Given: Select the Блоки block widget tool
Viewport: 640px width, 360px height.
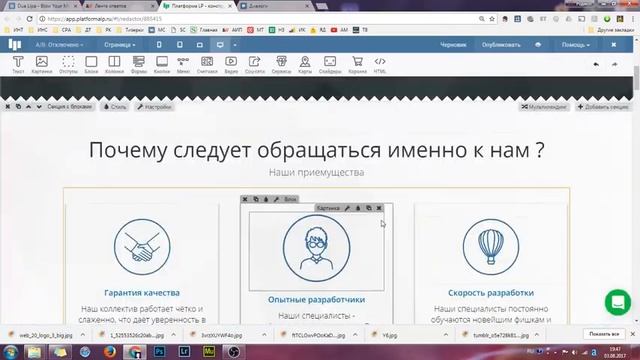Looking at the screenshot, I should [x=91, y=64].
